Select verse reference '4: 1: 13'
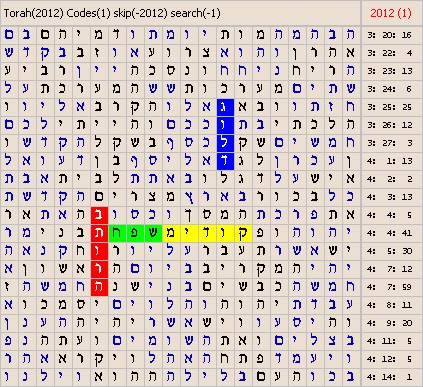The image size is (423, 387). click(x=390, y=161)
